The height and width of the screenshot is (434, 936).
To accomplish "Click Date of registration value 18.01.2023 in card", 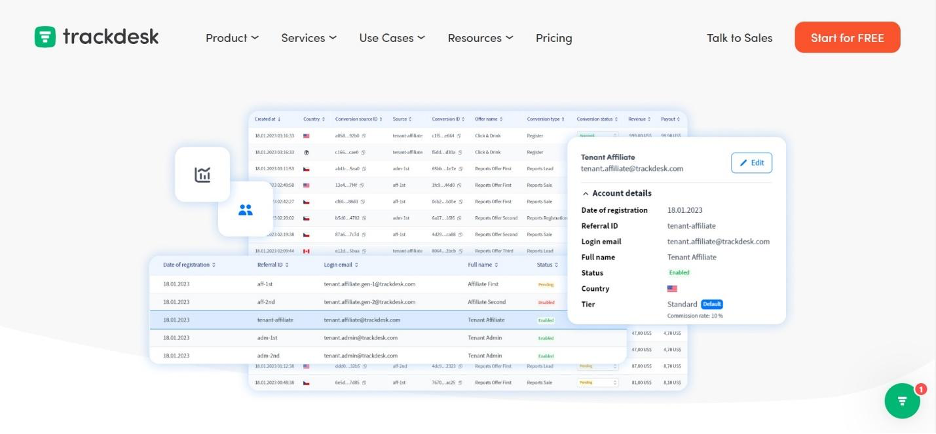I will pyautogui.click(x=685, y=210).
